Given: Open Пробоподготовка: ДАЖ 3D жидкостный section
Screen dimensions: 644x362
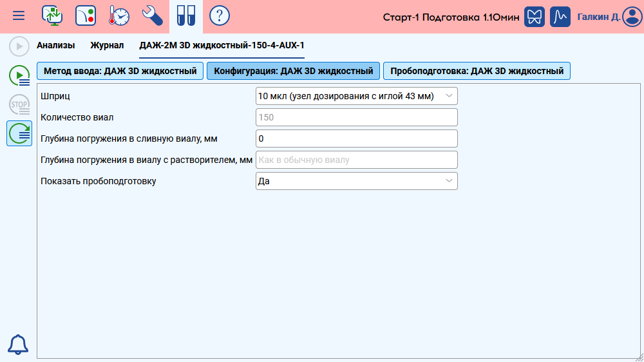Looking at the screenshot, I should [477, 71].
